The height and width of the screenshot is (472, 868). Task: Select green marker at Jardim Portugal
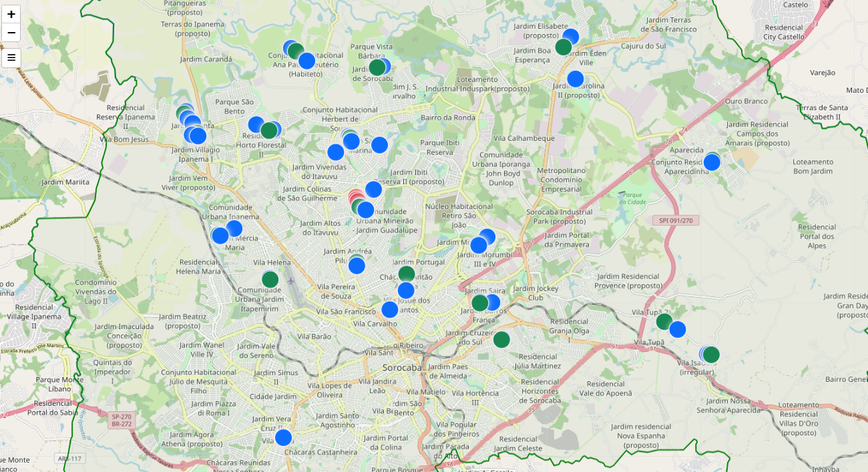tap(407, 274)
